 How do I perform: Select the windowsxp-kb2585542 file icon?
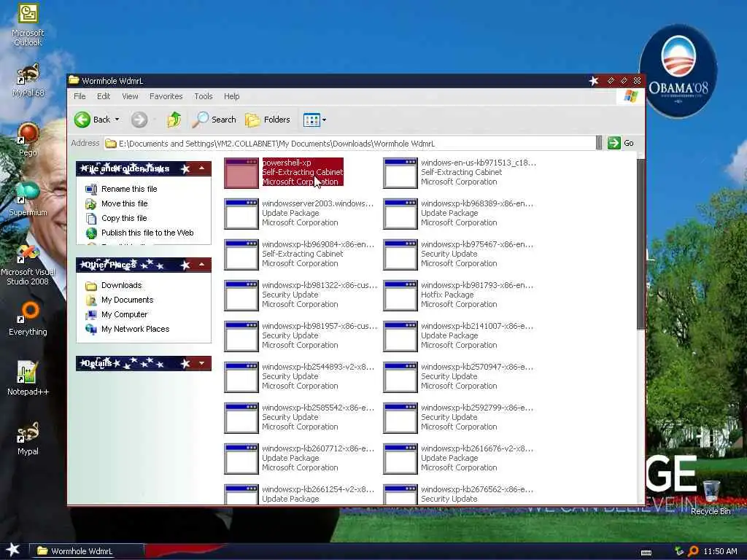point(241,419)
